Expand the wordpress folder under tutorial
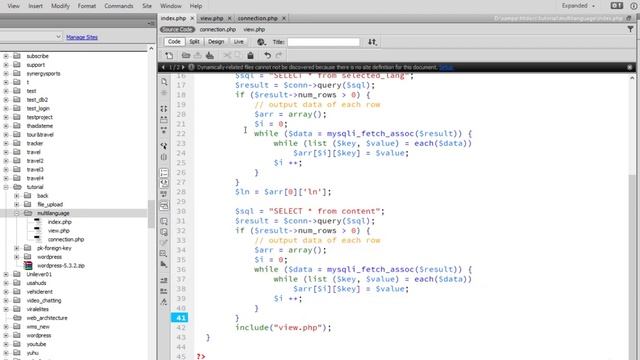Screen dimensions: 640x360 (17, 257)
